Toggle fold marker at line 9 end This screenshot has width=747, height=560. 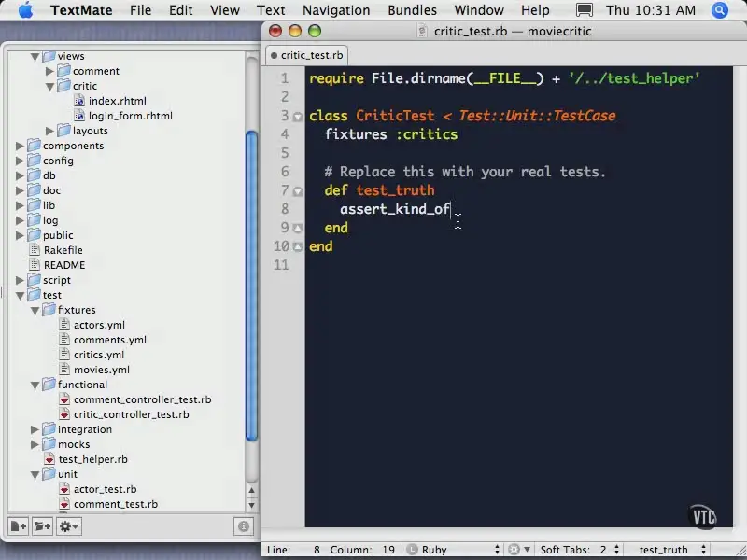[297, 228]
